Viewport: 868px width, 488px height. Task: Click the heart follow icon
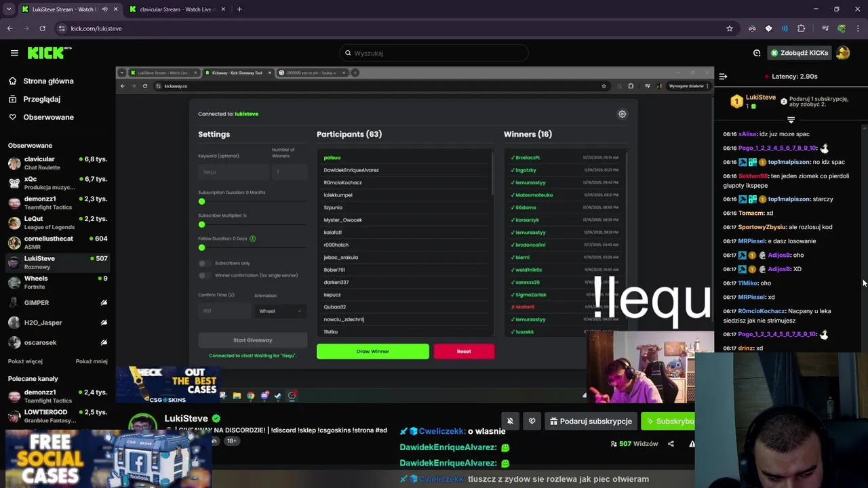point(532,421)
